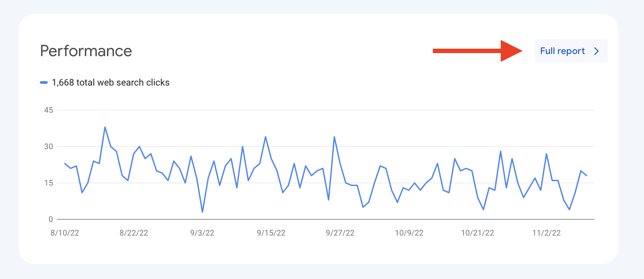Select the 9/3/22 axis date
The image size is (644, 279).
point(202,233)
